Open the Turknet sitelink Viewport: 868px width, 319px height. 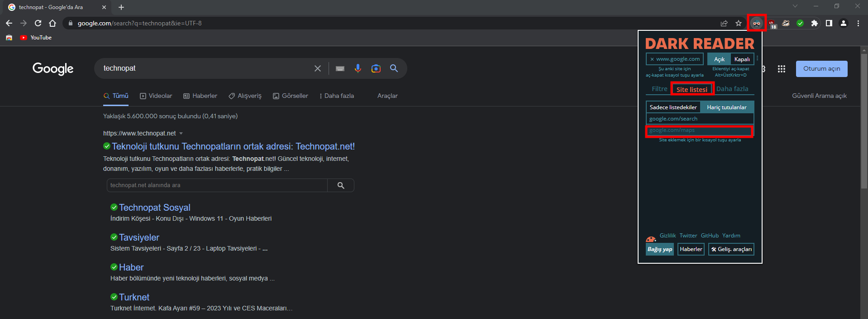click(x=134, y=297)
